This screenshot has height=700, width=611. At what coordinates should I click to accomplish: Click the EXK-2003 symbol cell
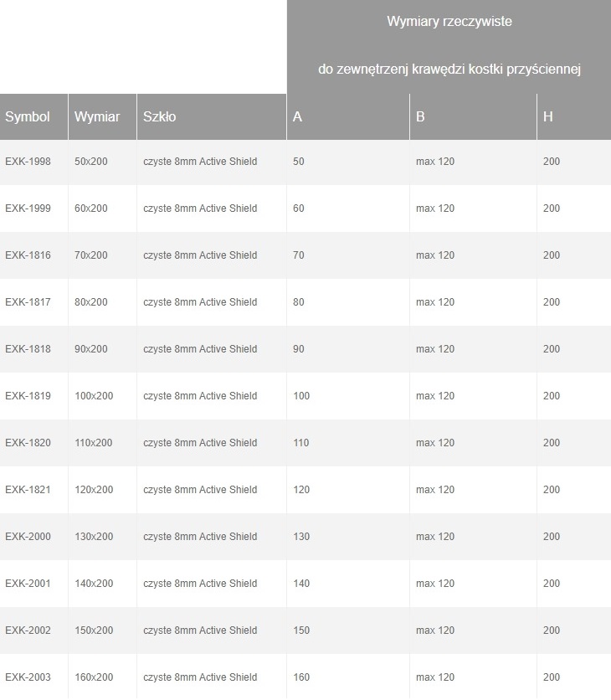pyautogui.click(x=28, y=677)
